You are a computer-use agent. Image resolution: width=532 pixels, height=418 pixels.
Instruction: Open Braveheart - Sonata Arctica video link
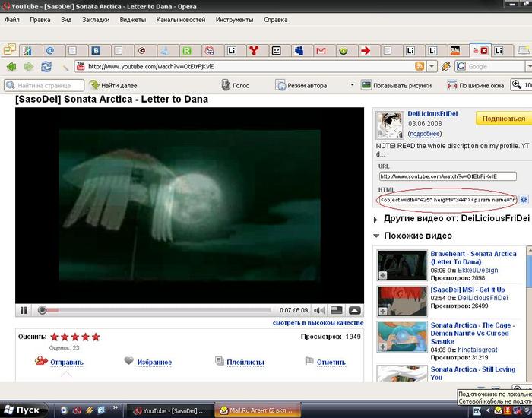click(x=473, y=258)
